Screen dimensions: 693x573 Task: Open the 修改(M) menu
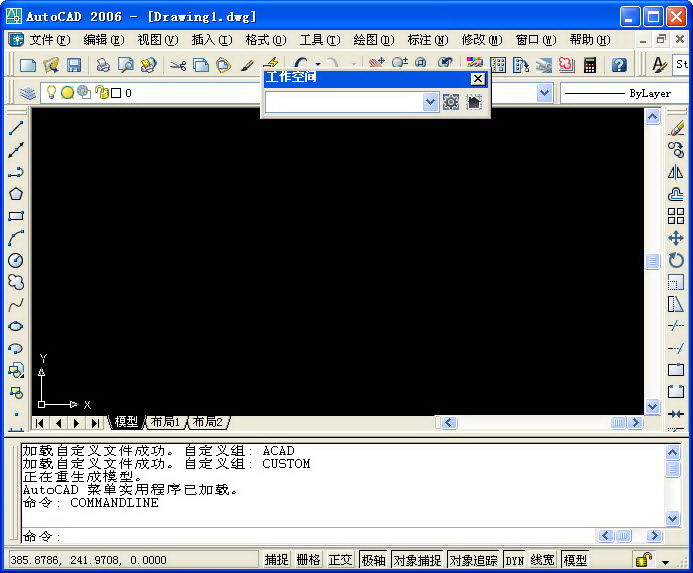482,40
